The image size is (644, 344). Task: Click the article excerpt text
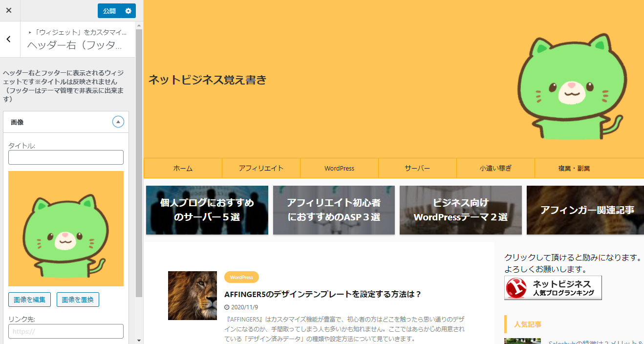coord(345,330)
